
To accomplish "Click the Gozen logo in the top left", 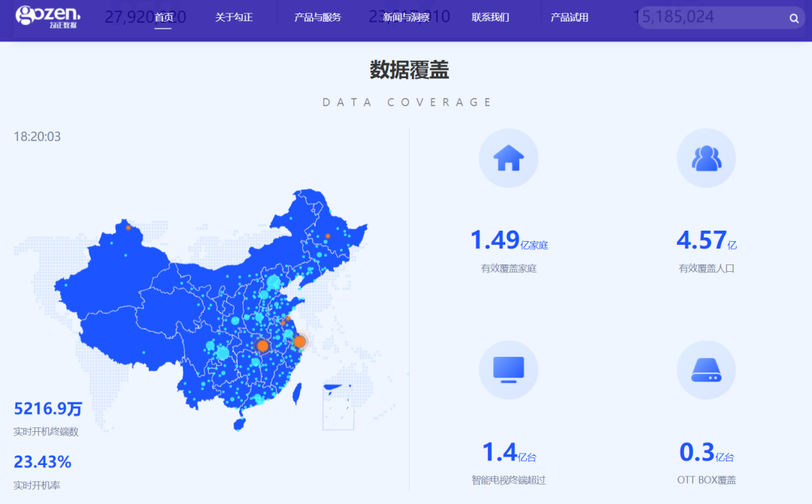I will (x=47, y=16).
